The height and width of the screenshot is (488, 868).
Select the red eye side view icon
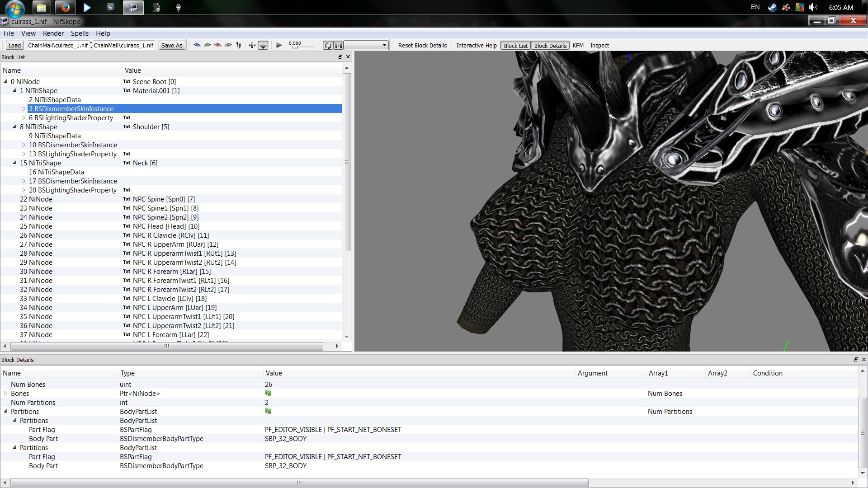point(218,45)
